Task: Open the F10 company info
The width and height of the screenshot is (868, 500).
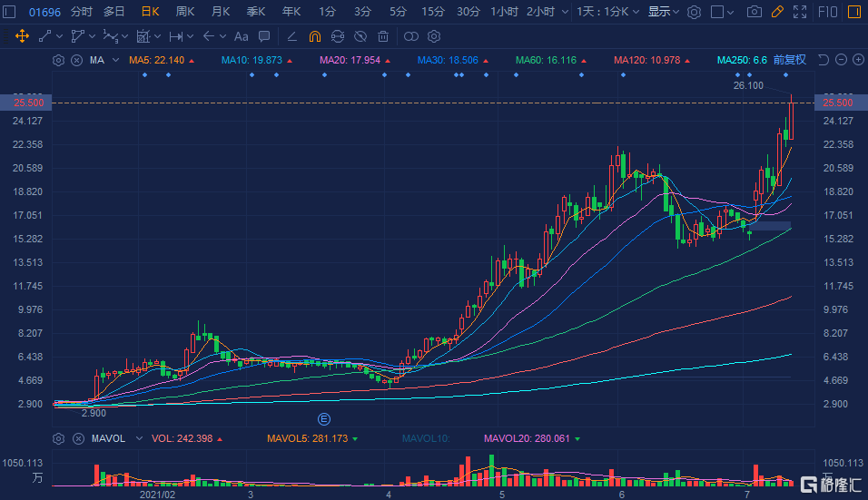Action: pos(829,12)
